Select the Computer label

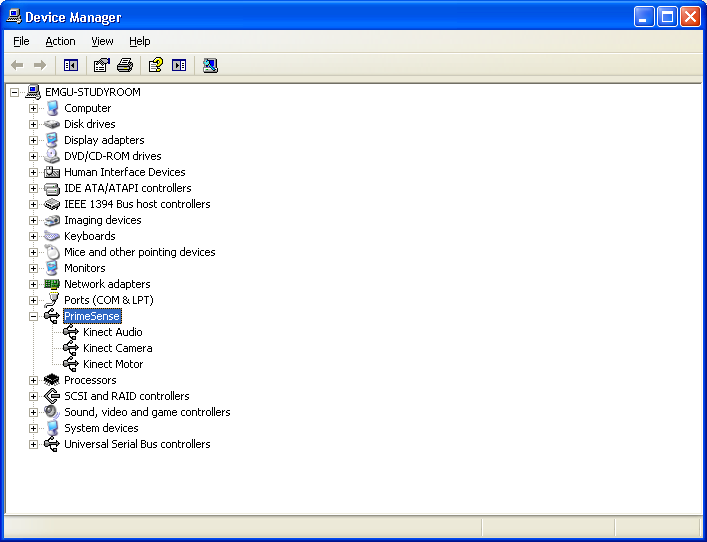[x=87, y=108]
